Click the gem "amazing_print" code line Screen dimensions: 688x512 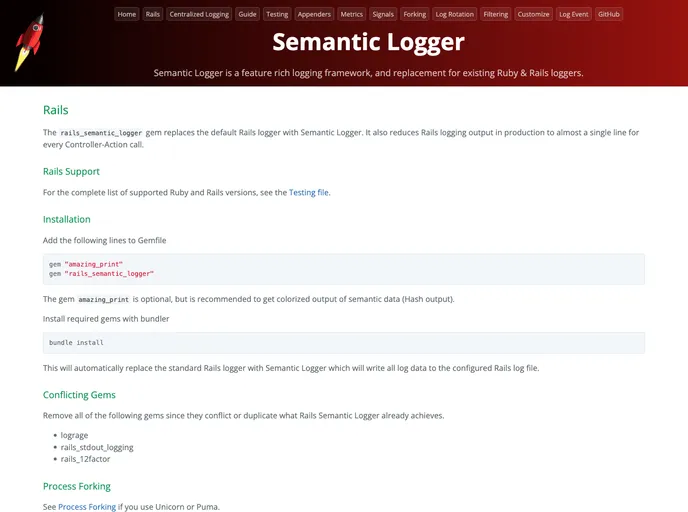(86, 264)
